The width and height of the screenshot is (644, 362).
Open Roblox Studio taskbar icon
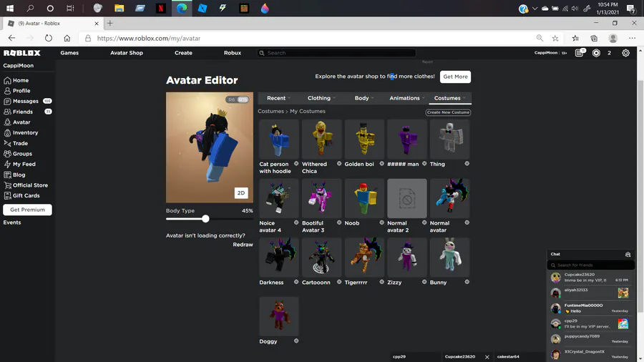point(203,8)
